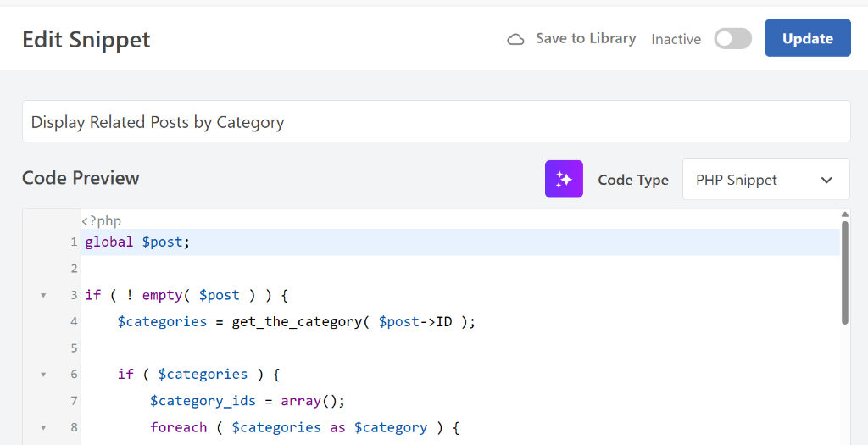Screen dimensions: 868x445
Task: Toggle the Inactive snippet switch
Action: 733,39
